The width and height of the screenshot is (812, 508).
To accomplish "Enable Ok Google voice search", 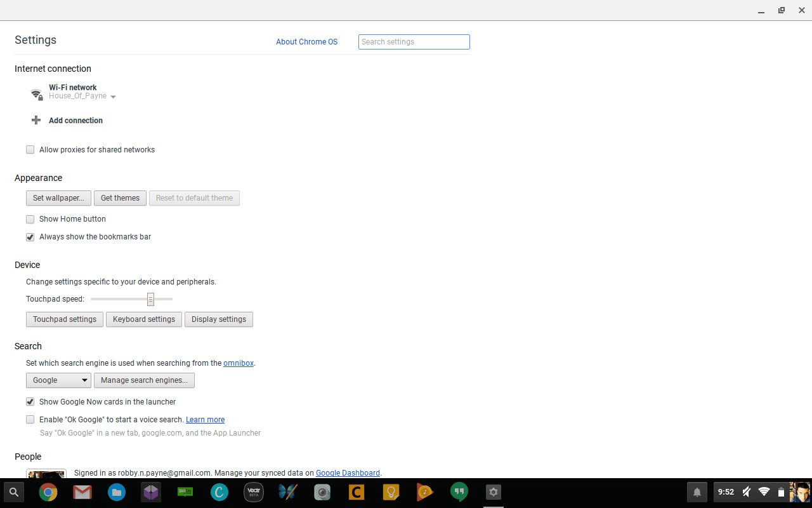I will click(x=30, y=419).
